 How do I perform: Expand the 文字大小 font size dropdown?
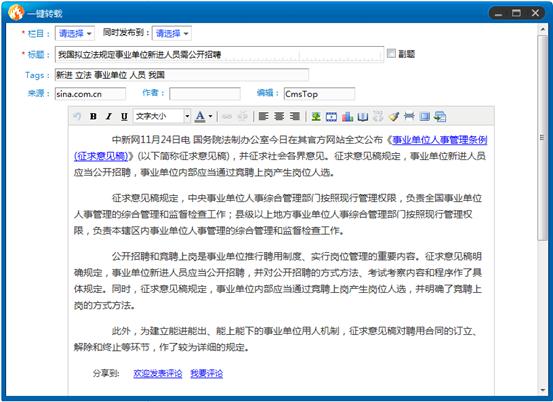[187, 116]
